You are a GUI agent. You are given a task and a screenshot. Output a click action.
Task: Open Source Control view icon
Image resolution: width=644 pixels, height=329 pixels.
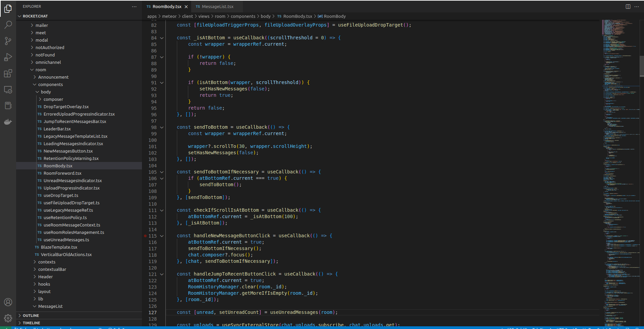coord(8,41)
